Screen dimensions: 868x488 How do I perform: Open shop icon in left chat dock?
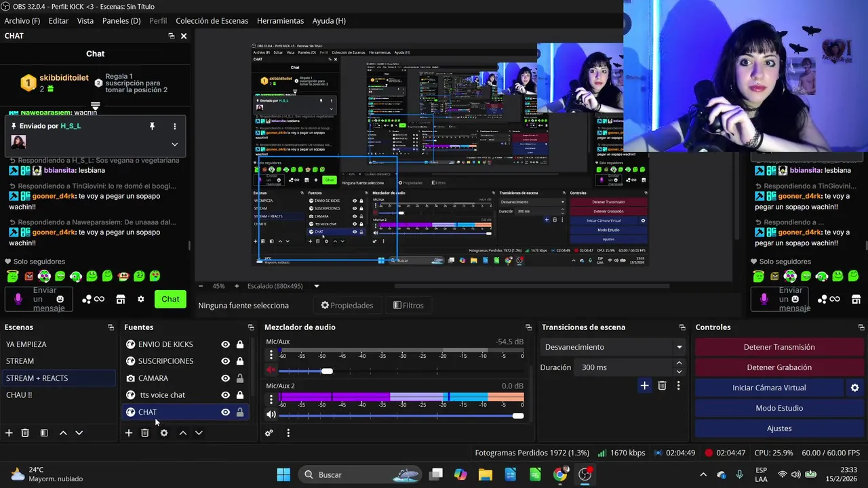click(121, 299)
